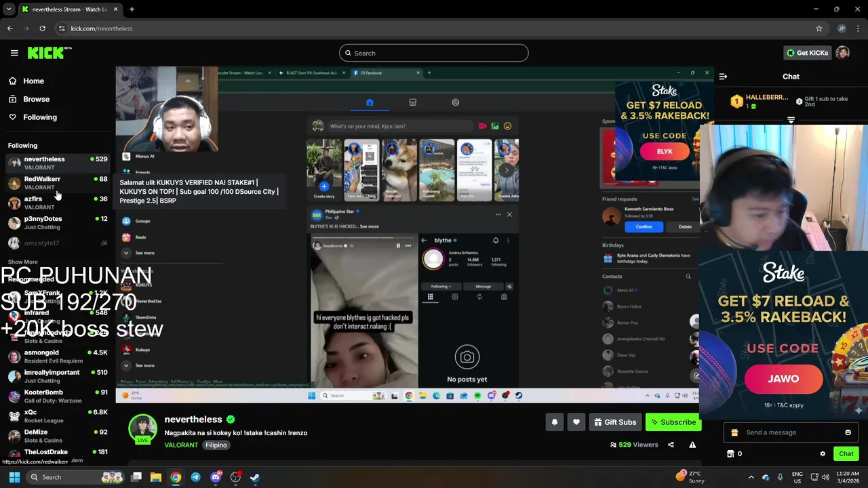Toggle network icon in system tray
Screen dimensions: 868x488
[x=814, y=477]
